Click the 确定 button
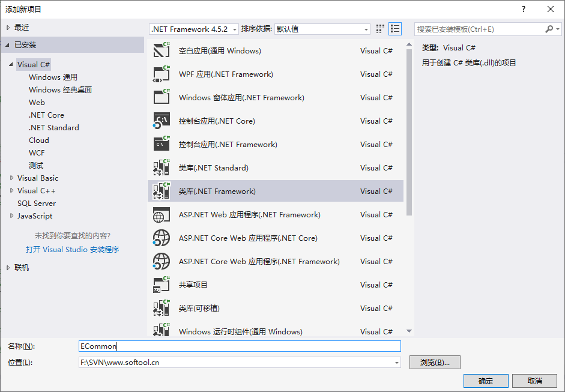The image size is (565, 392). point(486,381)
